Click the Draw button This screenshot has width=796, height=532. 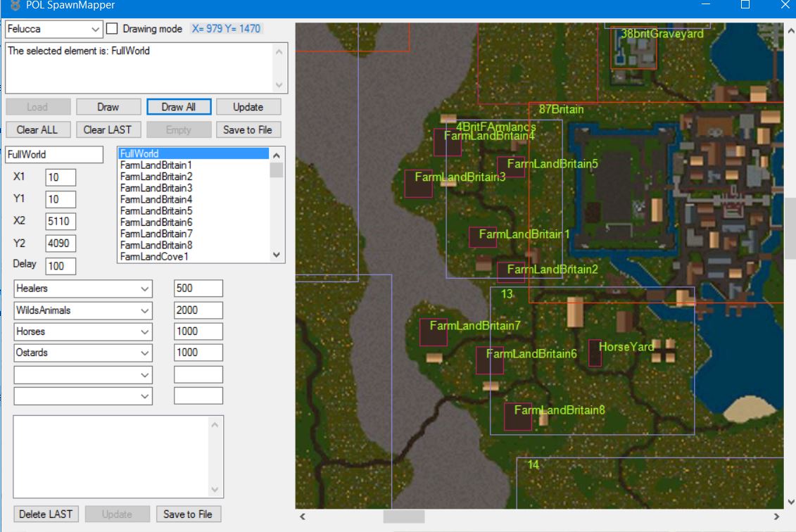[x=108, y=107]
